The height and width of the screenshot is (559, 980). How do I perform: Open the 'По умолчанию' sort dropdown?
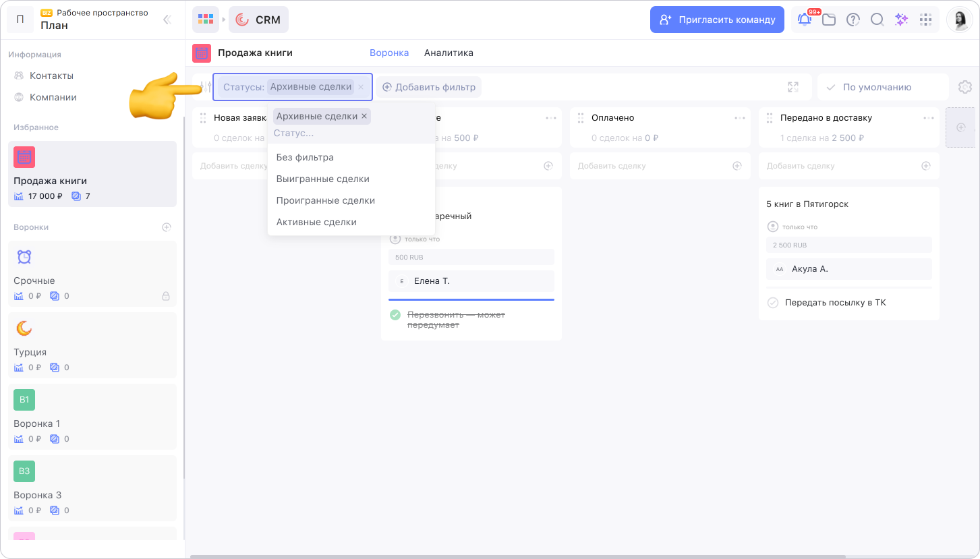[882, 87]
